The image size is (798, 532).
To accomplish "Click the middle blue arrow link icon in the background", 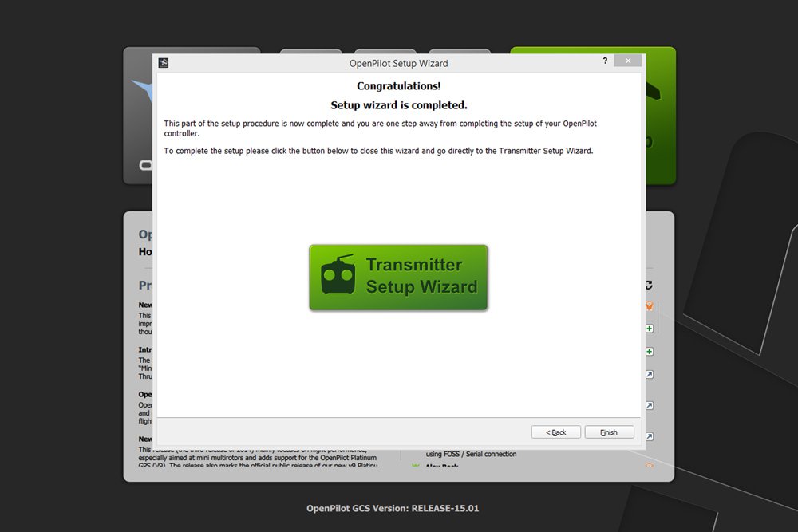I will (650, 405).
